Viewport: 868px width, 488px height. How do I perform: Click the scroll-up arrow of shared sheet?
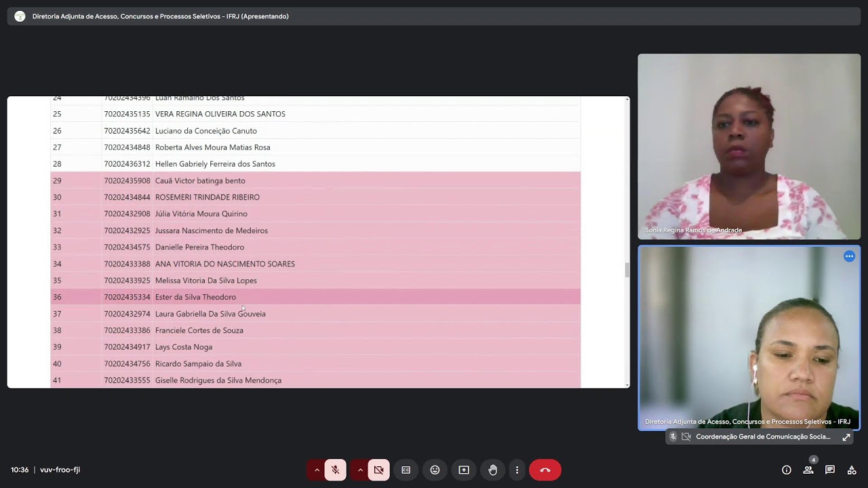point(627,100)
